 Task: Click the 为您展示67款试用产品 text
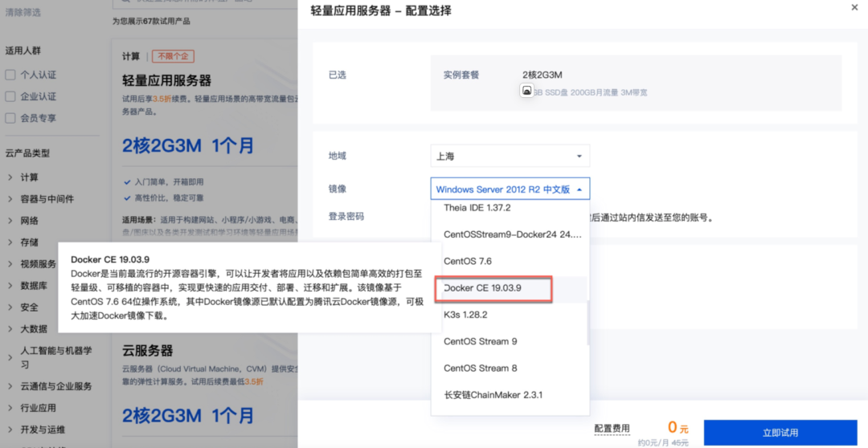151,21
